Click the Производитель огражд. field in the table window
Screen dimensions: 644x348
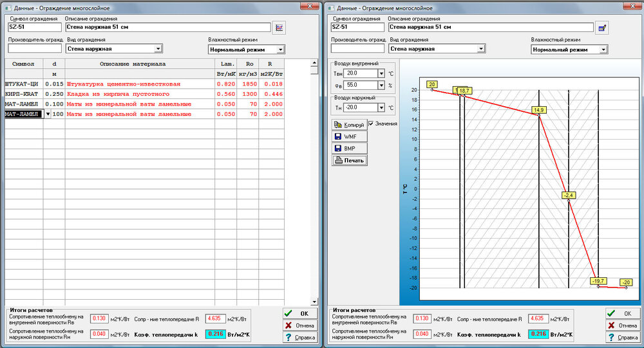coord(35,49)
